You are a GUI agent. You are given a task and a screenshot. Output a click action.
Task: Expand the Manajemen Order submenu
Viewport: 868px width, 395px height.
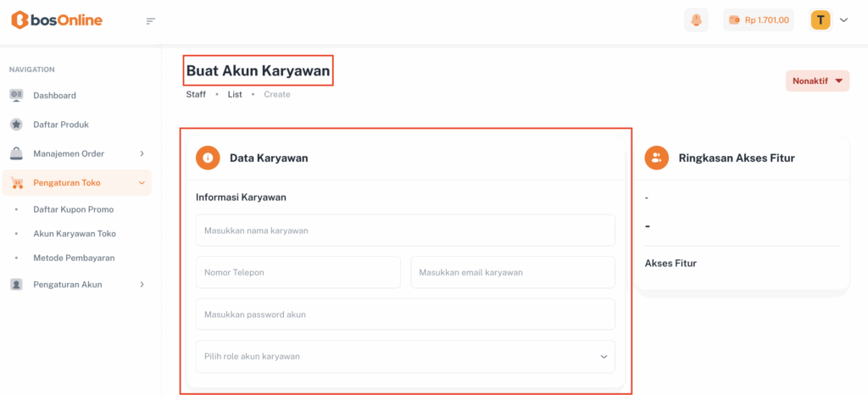pyautogui.click(x=76, y=153)
